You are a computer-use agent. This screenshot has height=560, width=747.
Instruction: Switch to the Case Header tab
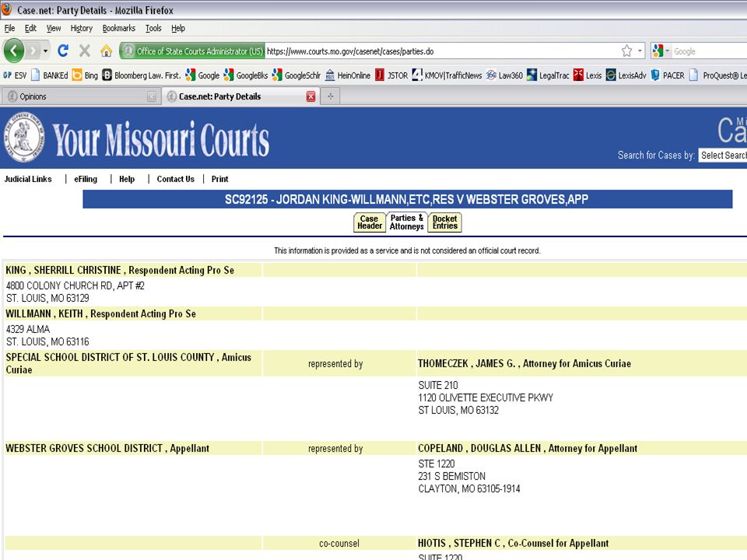(x=370, y=222)
